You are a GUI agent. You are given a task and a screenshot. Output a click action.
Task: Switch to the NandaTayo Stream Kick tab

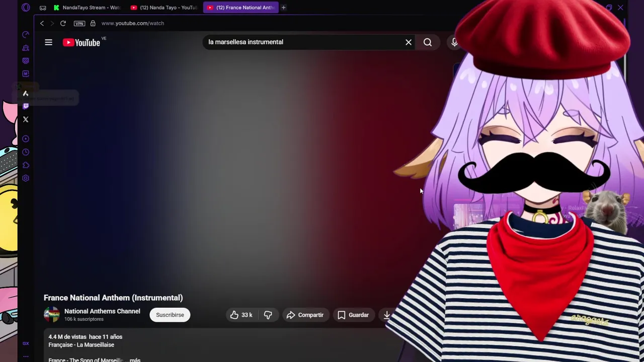87,8
